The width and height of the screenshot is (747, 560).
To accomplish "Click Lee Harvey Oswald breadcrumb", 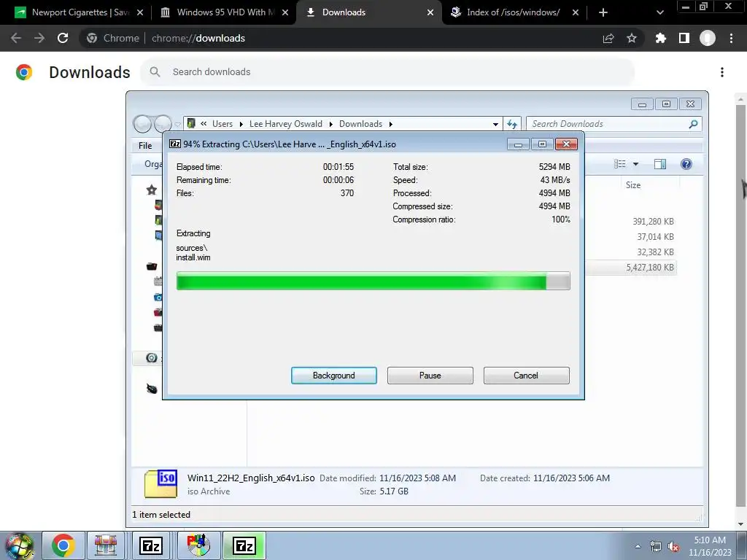I will 286,124.
